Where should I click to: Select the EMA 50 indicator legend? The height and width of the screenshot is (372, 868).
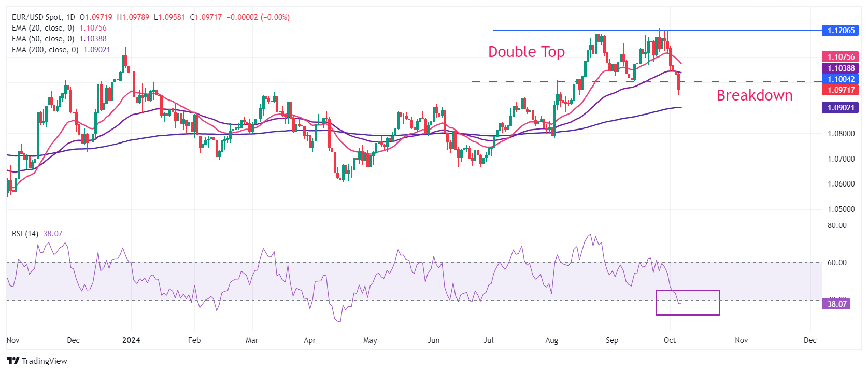click(42, 39)
